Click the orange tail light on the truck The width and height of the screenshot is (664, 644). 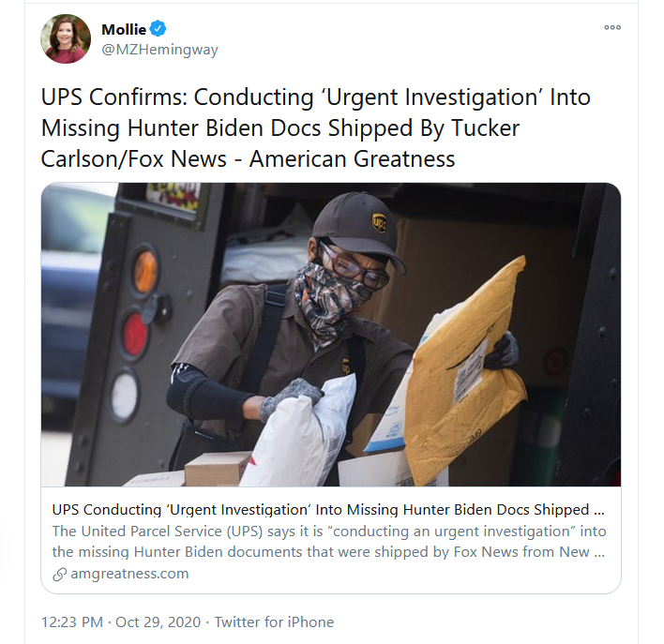[x=144, y=272]
